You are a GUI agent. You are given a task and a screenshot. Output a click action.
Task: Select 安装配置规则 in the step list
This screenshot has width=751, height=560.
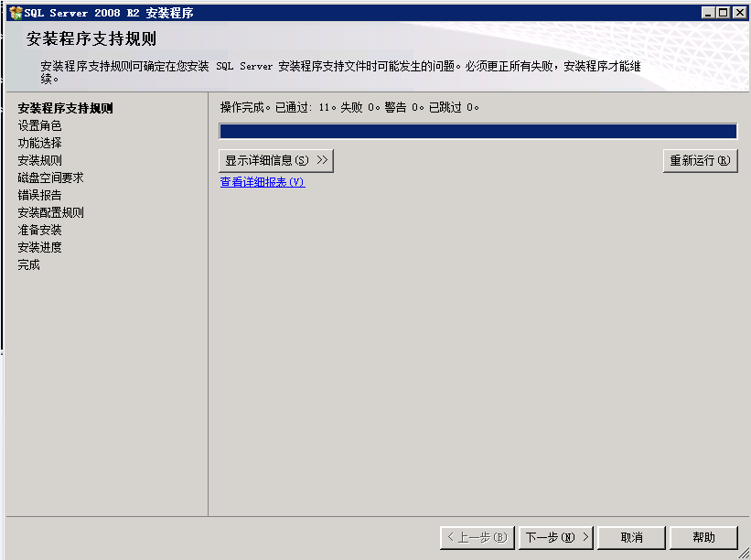(50, 212)
